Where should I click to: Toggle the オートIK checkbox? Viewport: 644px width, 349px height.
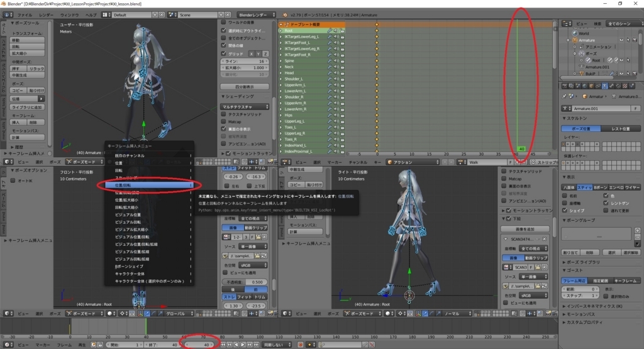13,180
